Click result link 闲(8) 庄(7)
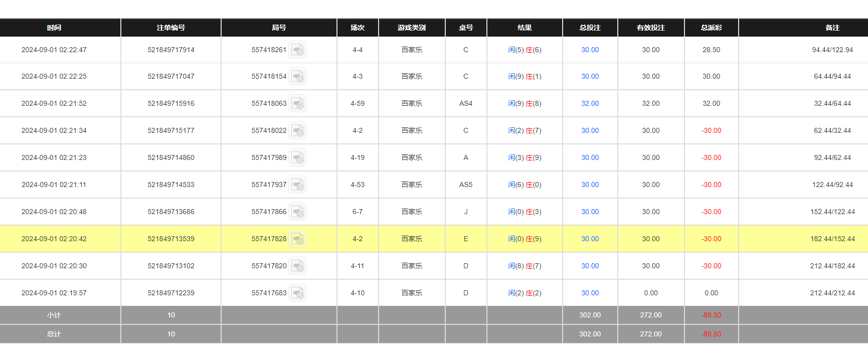The height and width of the screenshot is (360, 868). tap(525, 266)
